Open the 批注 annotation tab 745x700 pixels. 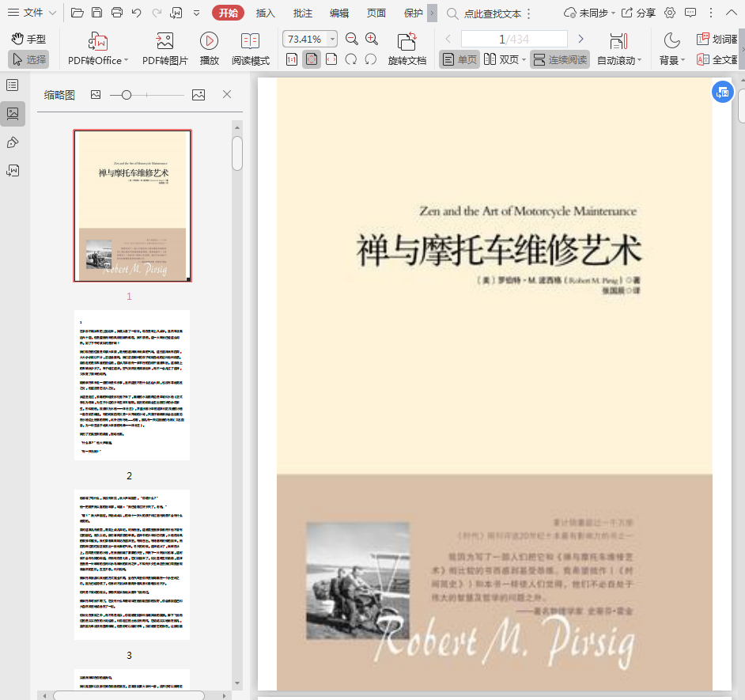302,13
